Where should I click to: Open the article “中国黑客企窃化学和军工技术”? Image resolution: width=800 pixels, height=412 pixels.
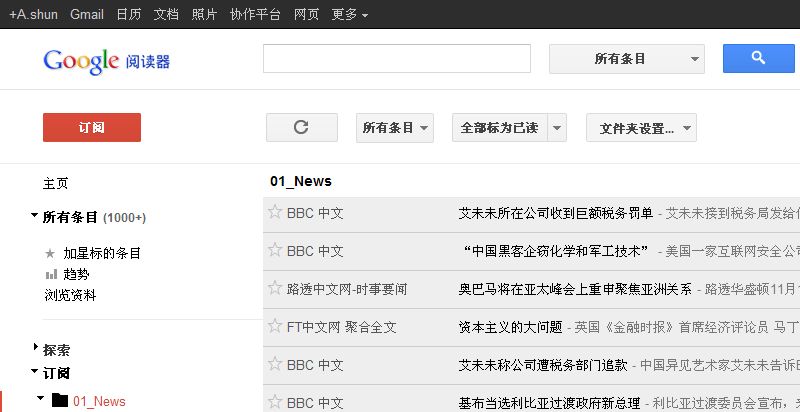(x=555, y=251)
